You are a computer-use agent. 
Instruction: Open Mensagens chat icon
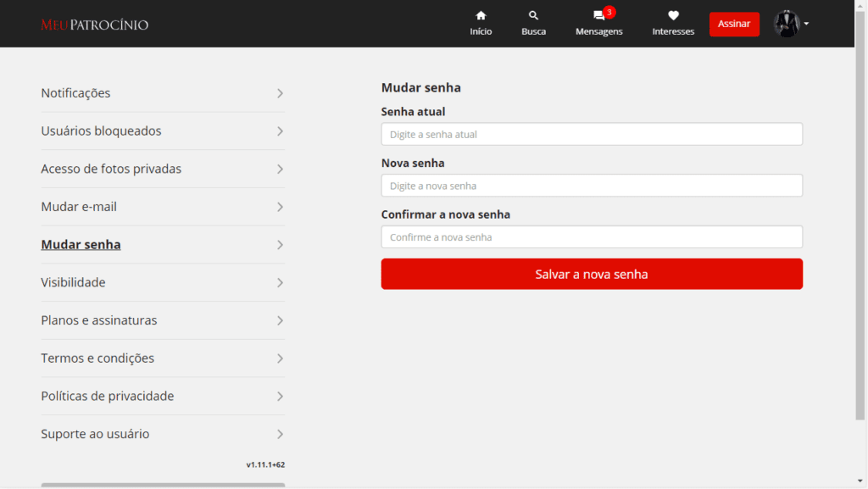[x=598, y=16]
